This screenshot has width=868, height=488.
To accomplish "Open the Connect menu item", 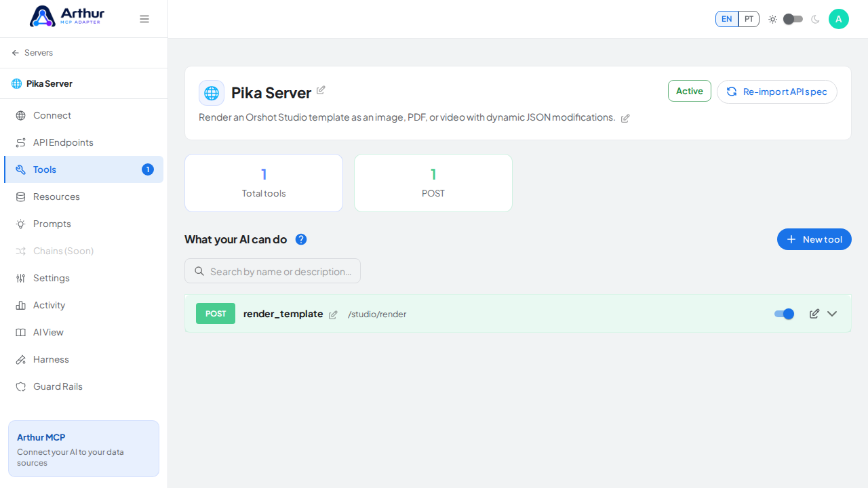I will pyautogui.click(x=83, y=115).
